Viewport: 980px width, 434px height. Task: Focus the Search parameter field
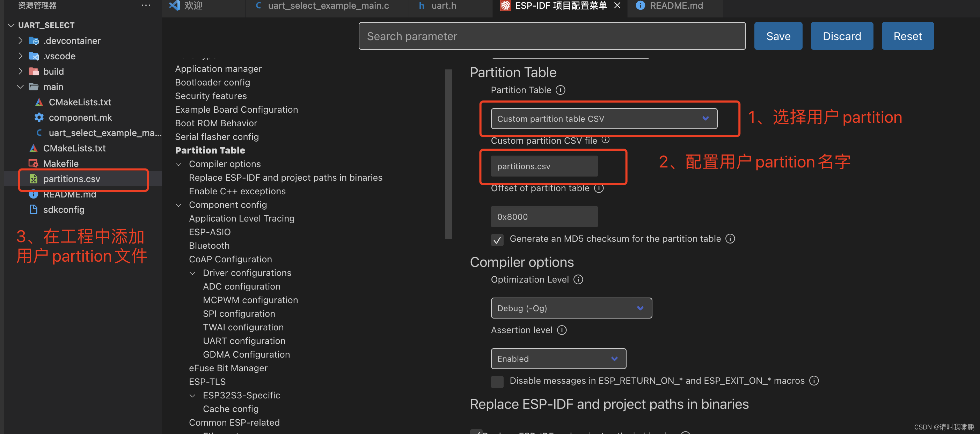point(552,36)
